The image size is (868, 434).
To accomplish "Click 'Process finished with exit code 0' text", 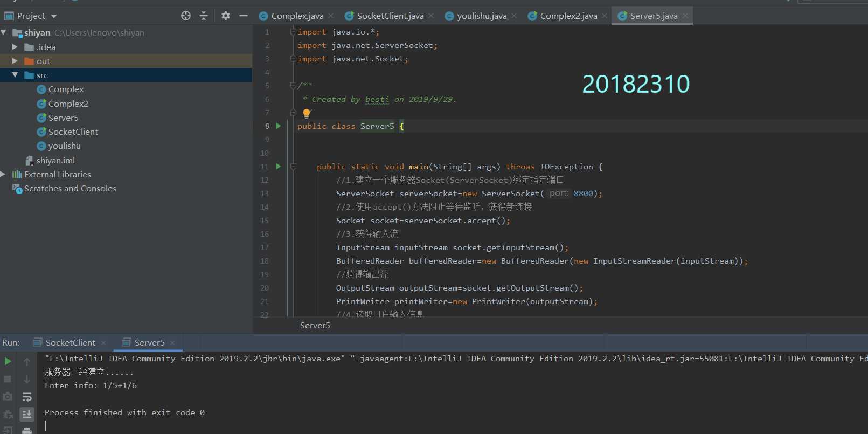I will [x=124, y=412].
